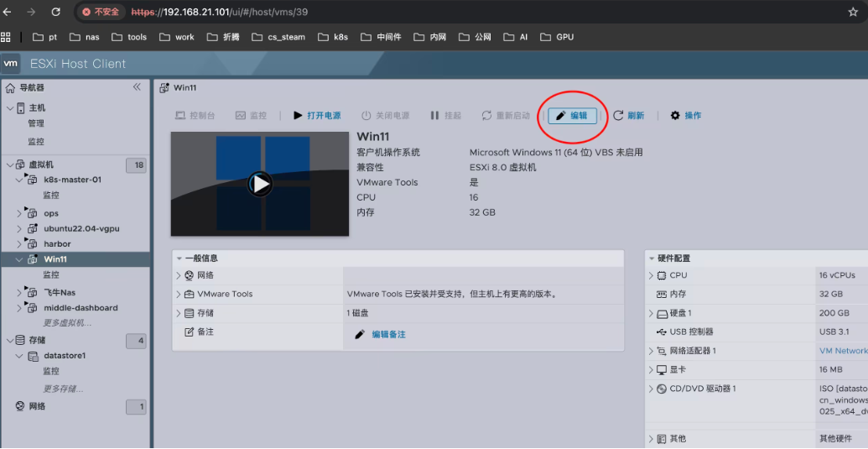The height and width of the screenshot is (449, 868).
Task: Click browser reload button
Action: [55, 12]
